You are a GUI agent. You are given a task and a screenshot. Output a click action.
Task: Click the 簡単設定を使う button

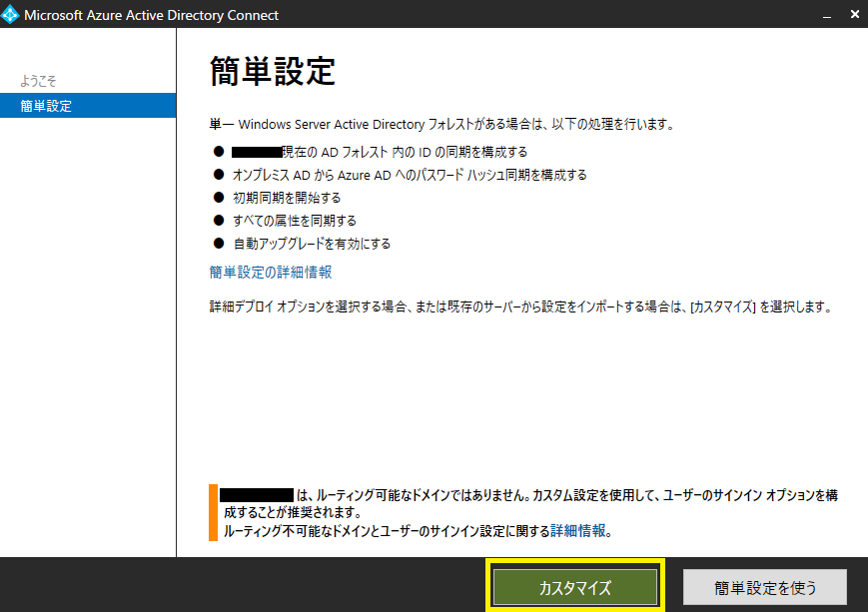[x=764, y=587]
